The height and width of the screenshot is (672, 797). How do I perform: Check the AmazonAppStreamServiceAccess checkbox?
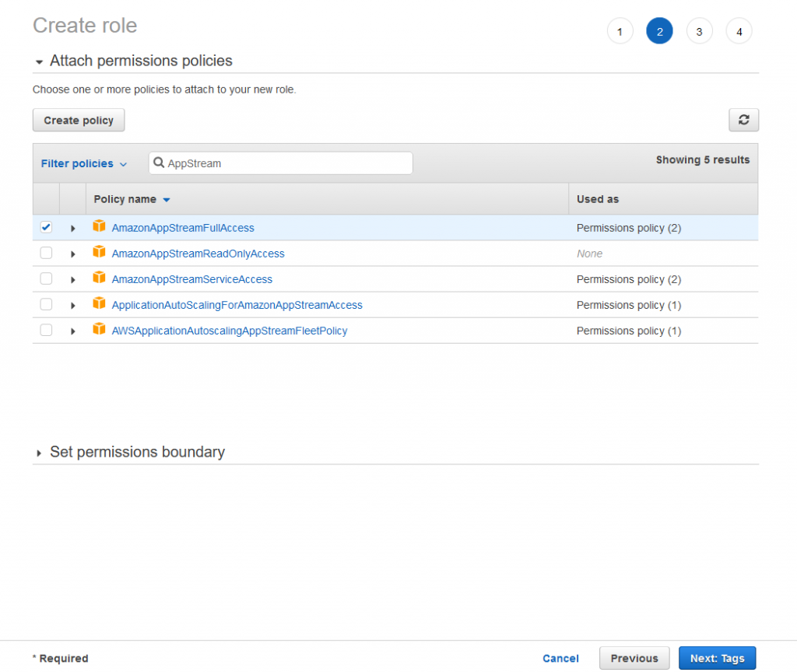point(46,279)
